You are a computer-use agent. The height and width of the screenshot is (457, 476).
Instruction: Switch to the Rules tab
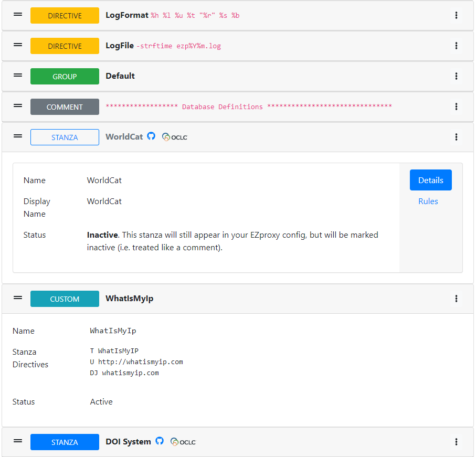[428, 201]
